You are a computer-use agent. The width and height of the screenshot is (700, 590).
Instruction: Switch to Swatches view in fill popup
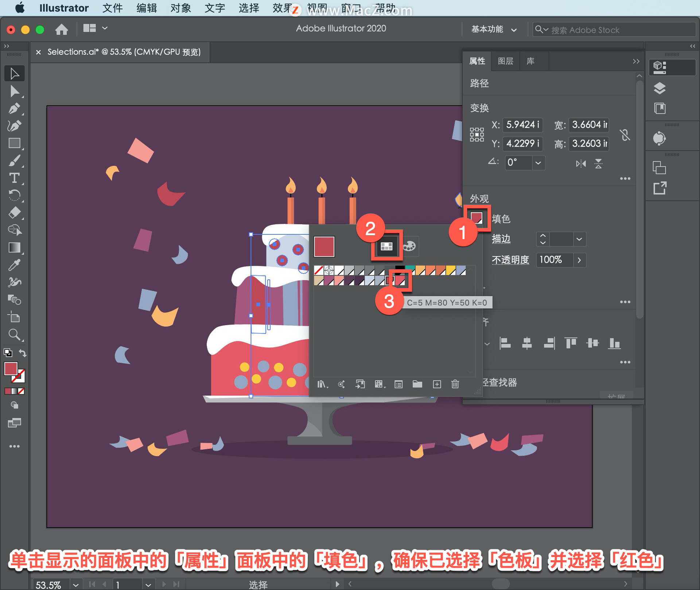386,246
